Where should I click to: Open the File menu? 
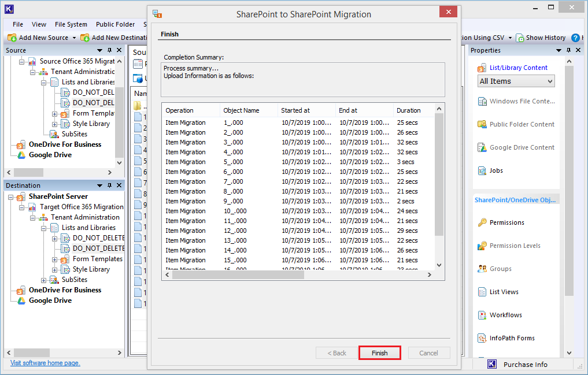click(x=17, y=24)
